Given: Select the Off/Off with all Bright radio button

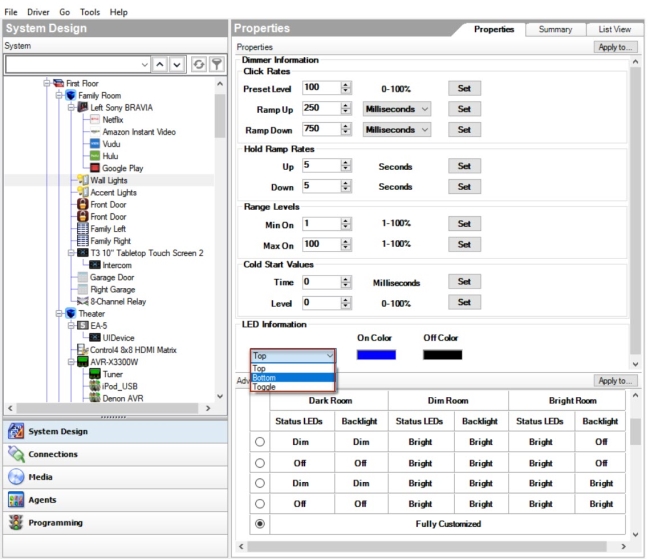Looking at the screenshot, I should point(260,504).
